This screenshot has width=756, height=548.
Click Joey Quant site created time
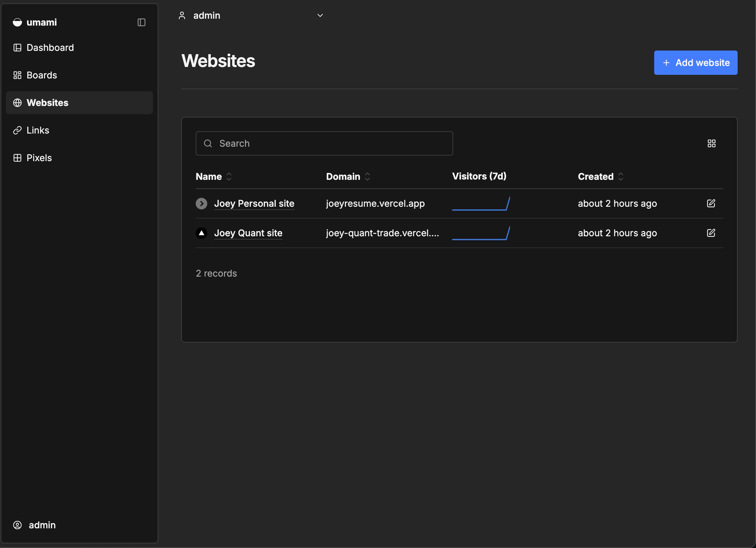click(617, 233)
